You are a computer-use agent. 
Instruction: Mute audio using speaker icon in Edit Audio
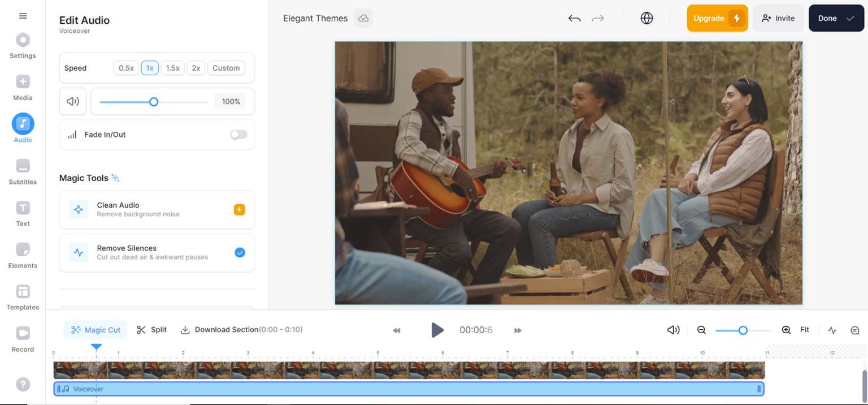coord(73,101)
